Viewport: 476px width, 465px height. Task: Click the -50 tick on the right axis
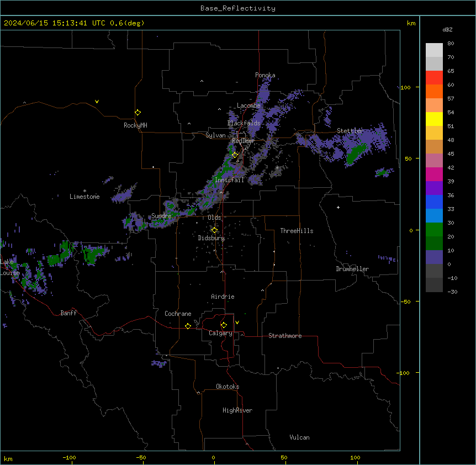click(x=405, y=302)
